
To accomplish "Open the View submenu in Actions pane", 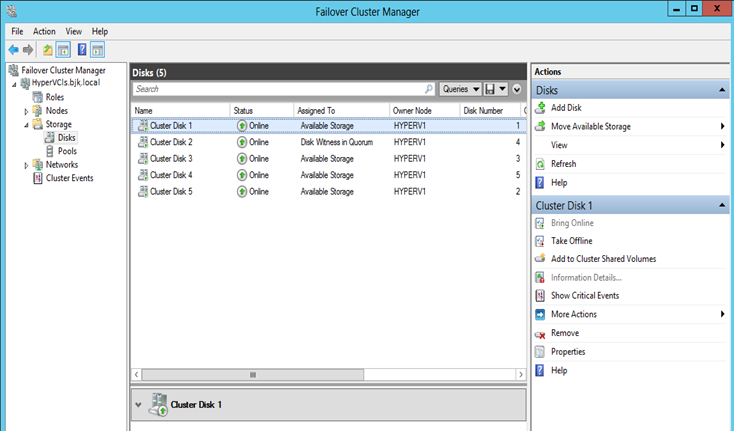I will [x=559, y=145].
